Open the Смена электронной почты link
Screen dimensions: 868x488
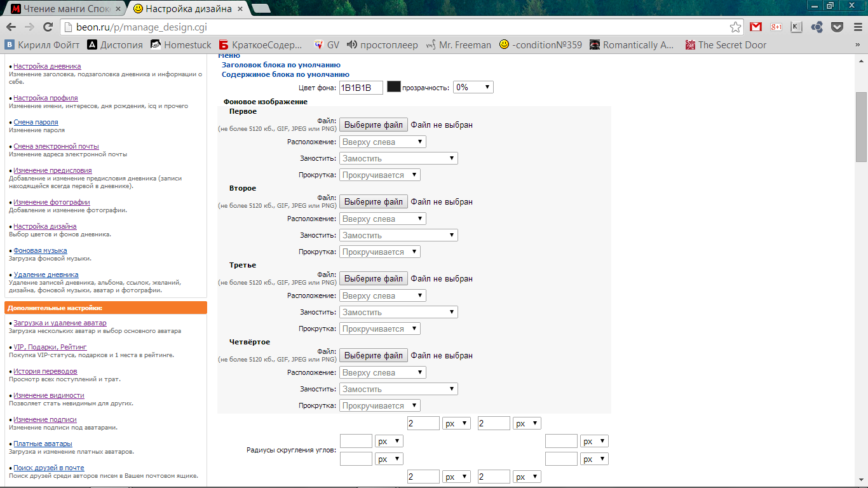pos(56,146)
